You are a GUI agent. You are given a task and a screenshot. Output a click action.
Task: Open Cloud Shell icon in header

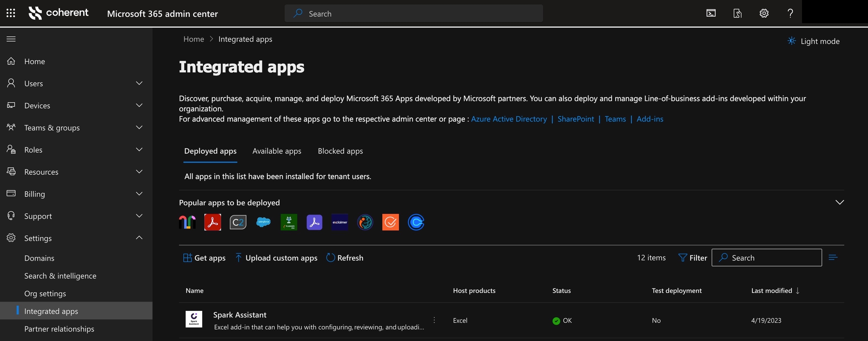pos(711,13)
